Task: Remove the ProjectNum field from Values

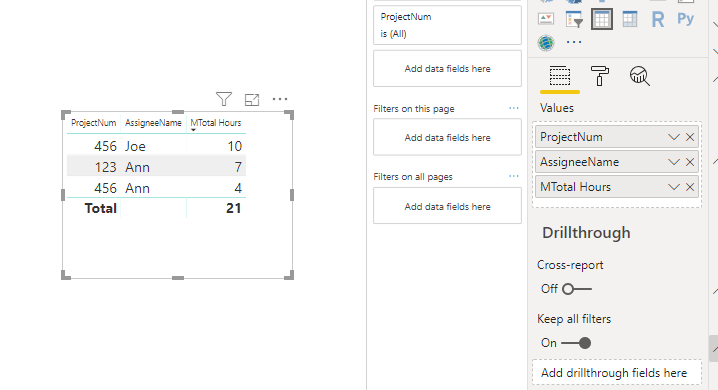Action: coord(690,137)
